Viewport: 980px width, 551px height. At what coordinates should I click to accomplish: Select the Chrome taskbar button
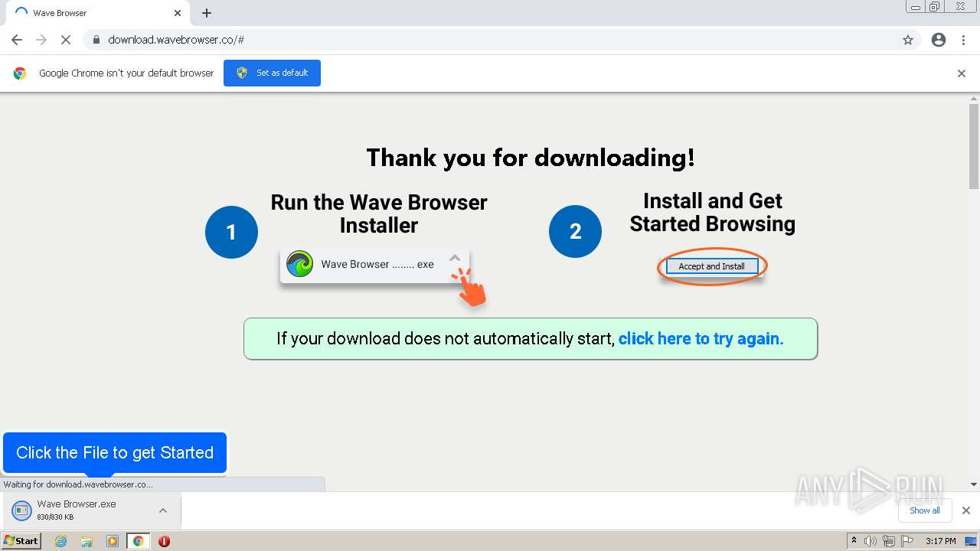click(x=138, y=541)
